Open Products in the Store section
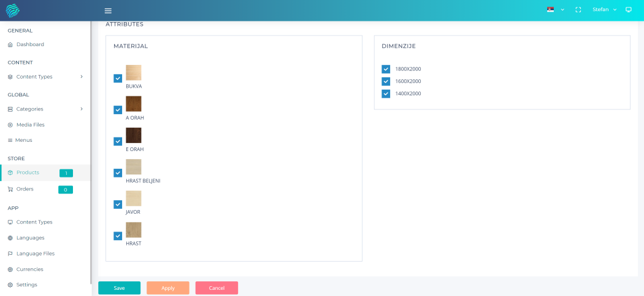This screenshot has width=644, height=296. coord(28,173)
